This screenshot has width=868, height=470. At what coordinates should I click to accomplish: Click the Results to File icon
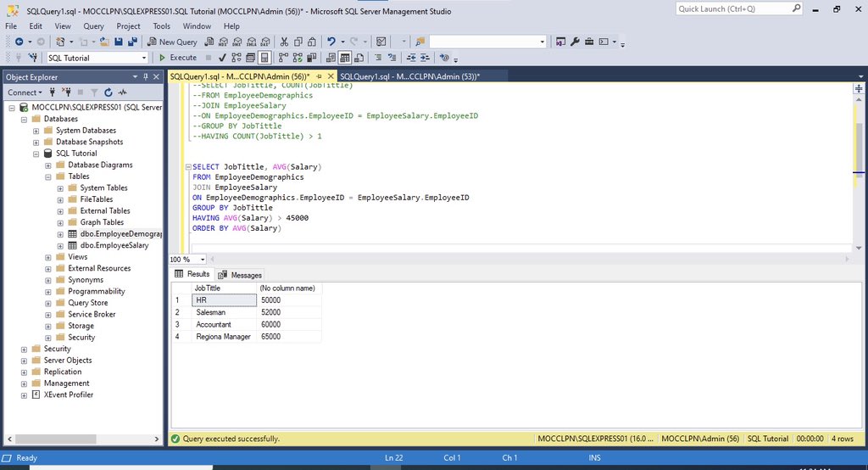(x=359, y=58)
